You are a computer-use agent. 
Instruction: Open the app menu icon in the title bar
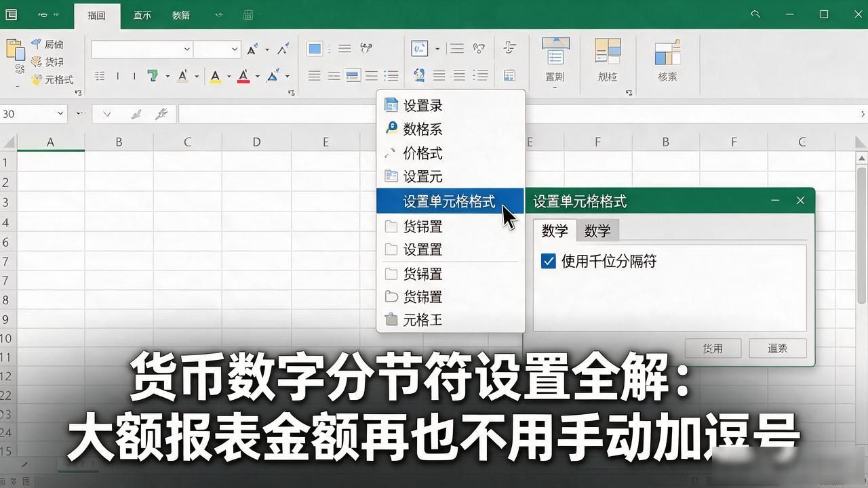[x=12, y=14]
